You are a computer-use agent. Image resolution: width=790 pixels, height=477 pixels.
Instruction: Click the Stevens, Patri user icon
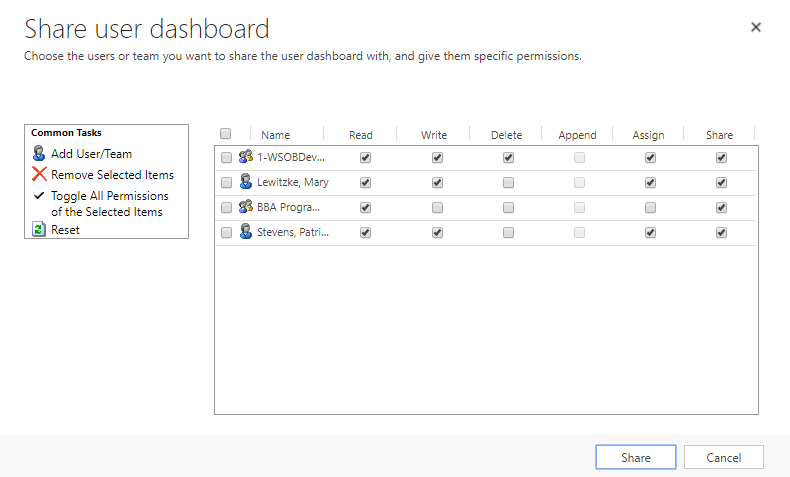click(245, 232)
